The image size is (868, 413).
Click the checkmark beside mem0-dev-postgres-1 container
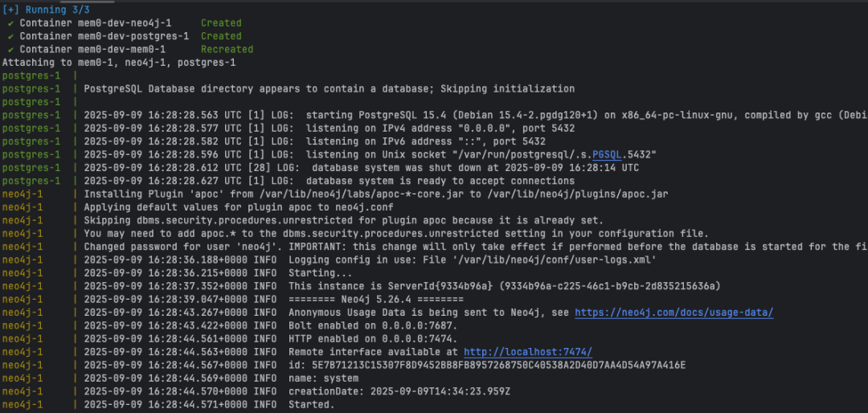coord(11,36)
